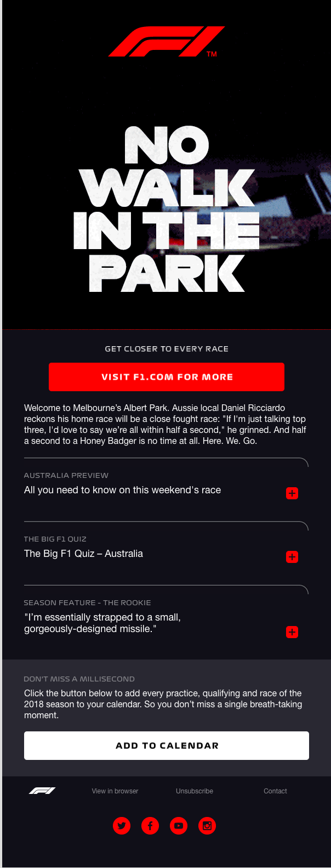The height and width of the screenshot is (868, 331).
Task: Click the red F1 logo at top
Action: pos(167,41)
